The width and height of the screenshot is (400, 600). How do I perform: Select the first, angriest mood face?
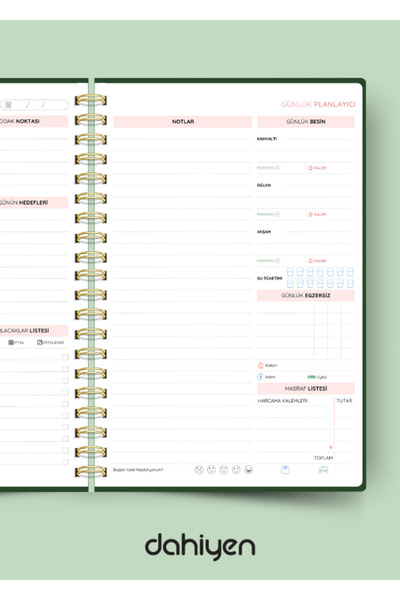click(x=199, y=470)
